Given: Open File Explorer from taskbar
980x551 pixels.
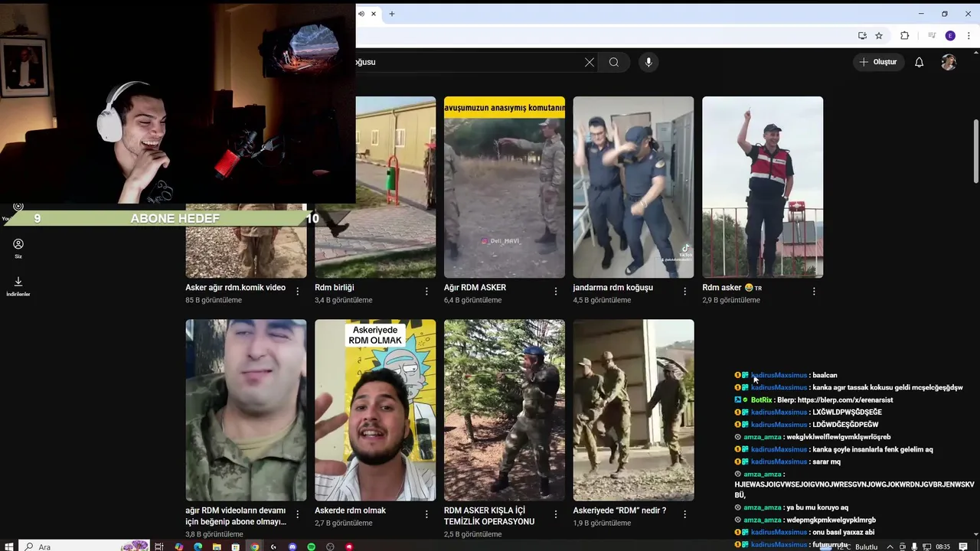Looking at the screenshot, I should [217, 546].
